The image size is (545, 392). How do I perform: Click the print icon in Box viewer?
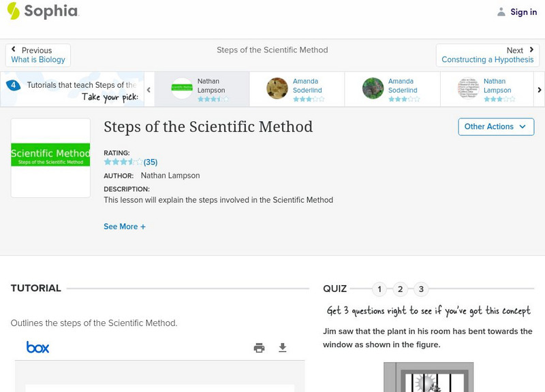259,348
